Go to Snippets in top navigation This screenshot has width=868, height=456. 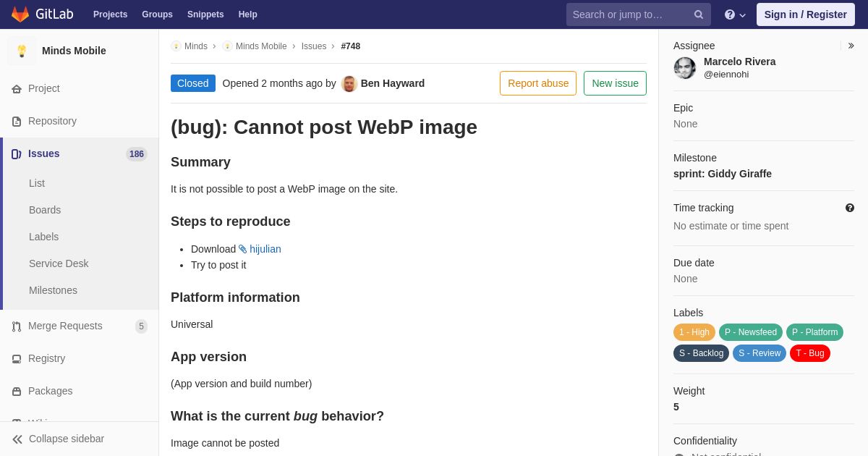click(x=205, y=14)
